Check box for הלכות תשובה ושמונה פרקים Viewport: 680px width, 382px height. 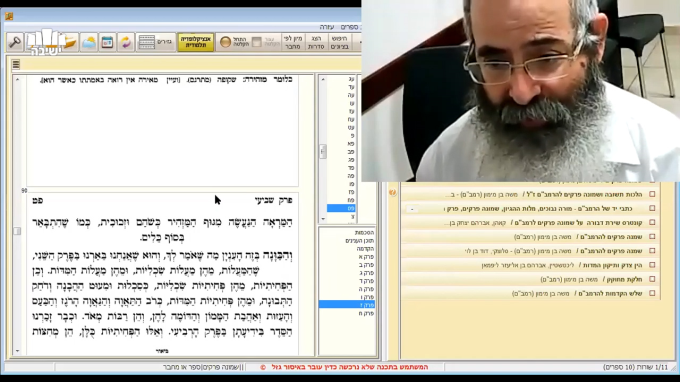(x=652, y=194)
